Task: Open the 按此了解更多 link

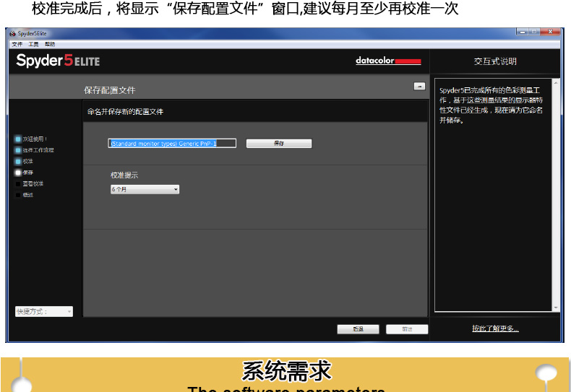Action: click(x=495, y=328)
